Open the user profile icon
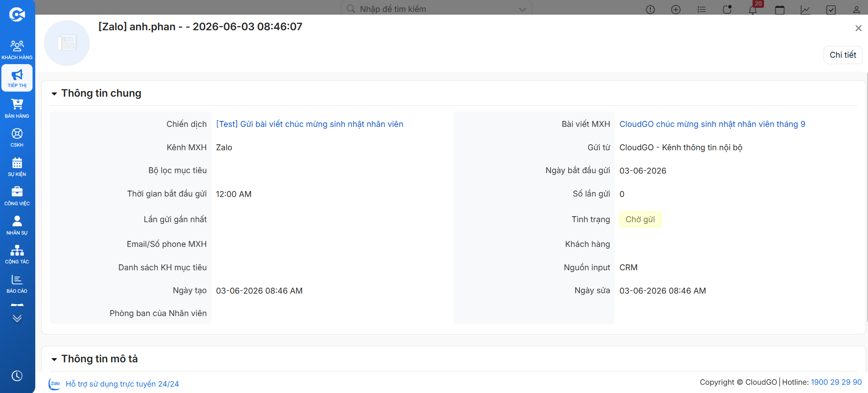Viewport: 868px width, 393px height. (x=856, y=10)
